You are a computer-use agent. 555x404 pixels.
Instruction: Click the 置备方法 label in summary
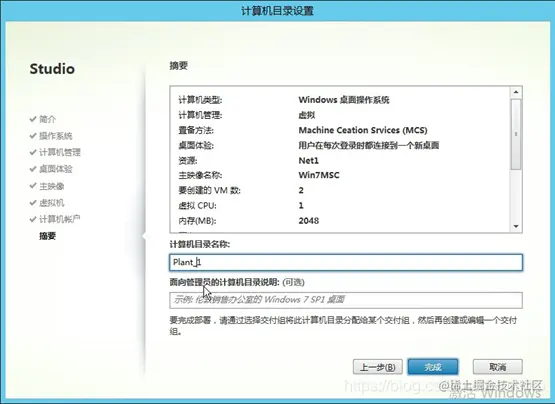pos(196,130)
